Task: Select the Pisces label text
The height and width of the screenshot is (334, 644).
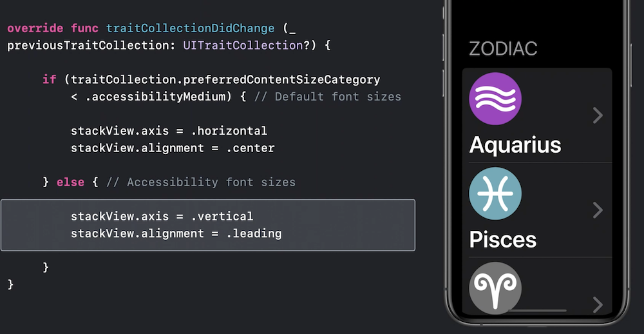Action: click(x=503, y=239)
